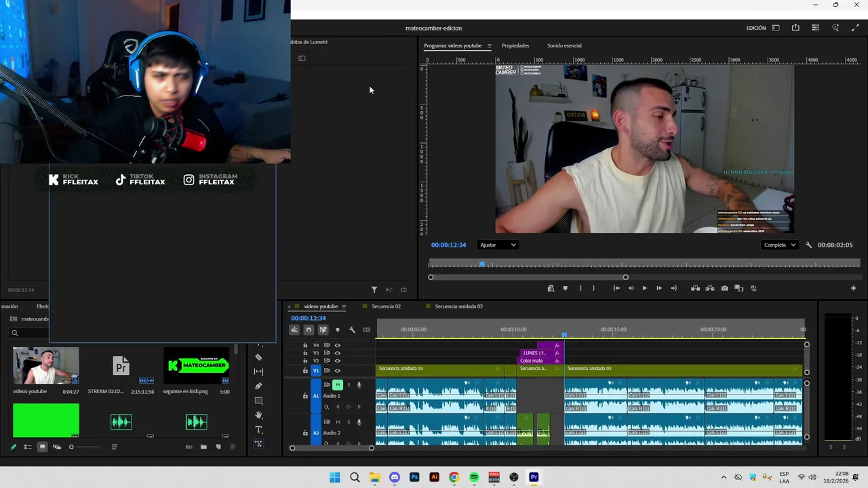Image resolution: width=868 pixels, height=488 pixels.
Task: Toggle lock on track V1
Action: pos(305,371)
